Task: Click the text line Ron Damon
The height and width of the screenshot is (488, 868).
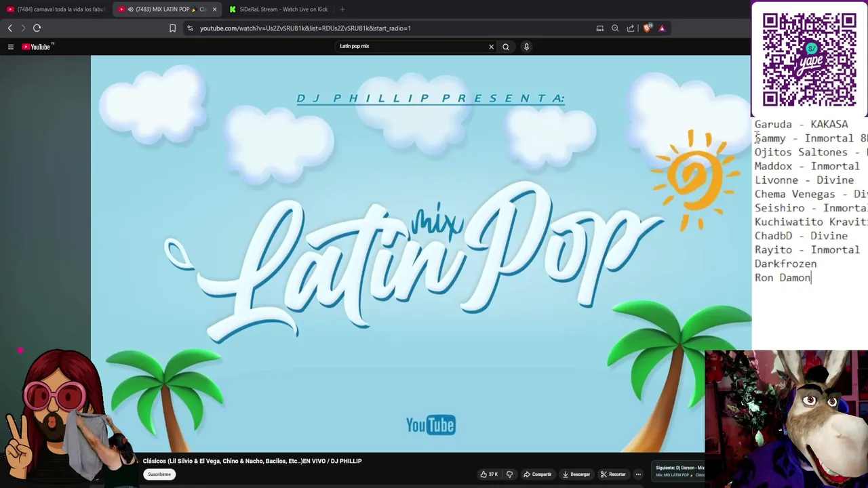Action: (x=783, y=278)
